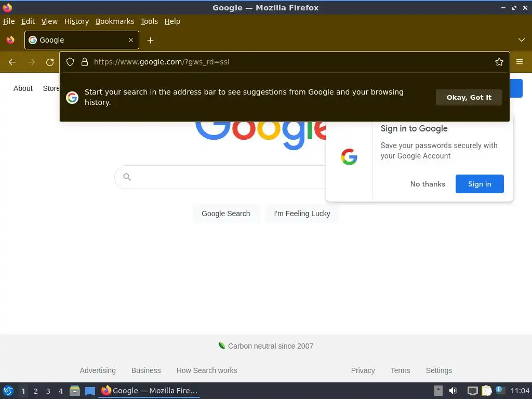Open the Advertising footer link
This screenshot has height=399, width=532.
(x=98, y=370)
